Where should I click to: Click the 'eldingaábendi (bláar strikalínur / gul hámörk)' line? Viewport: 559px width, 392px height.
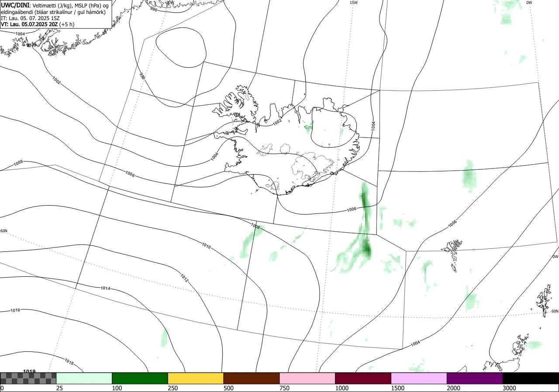click(x=53, y=12)
